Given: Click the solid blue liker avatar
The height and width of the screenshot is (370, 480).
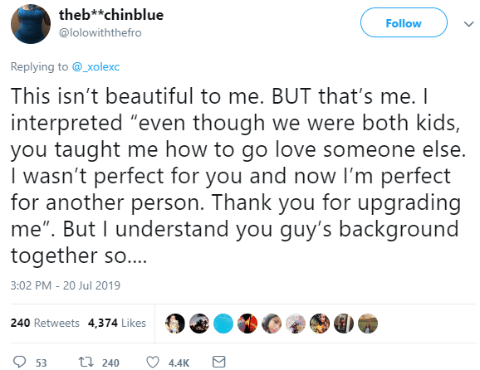Looking at the screenshot, I should pyautogui.click(x=223, y=323).
